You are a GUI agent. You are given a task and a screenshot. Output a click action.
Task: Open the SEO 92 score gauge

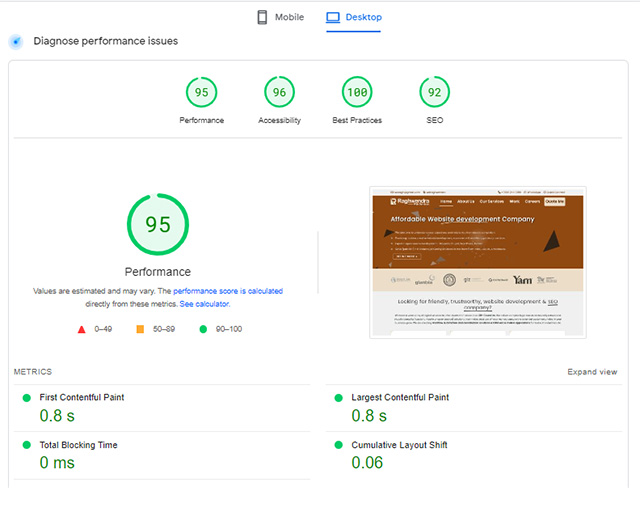(435, 92)
